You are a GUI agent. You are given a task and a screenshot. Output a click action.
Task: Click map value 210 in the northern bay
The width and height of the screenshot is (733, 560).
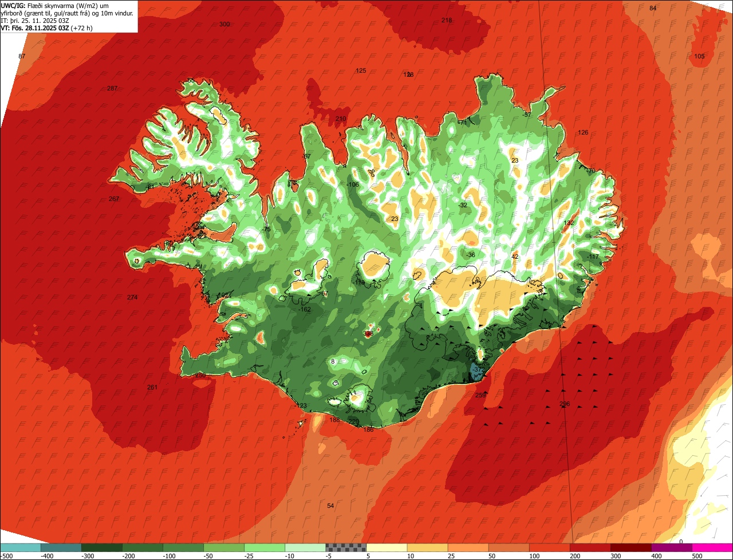coord(341,119)
